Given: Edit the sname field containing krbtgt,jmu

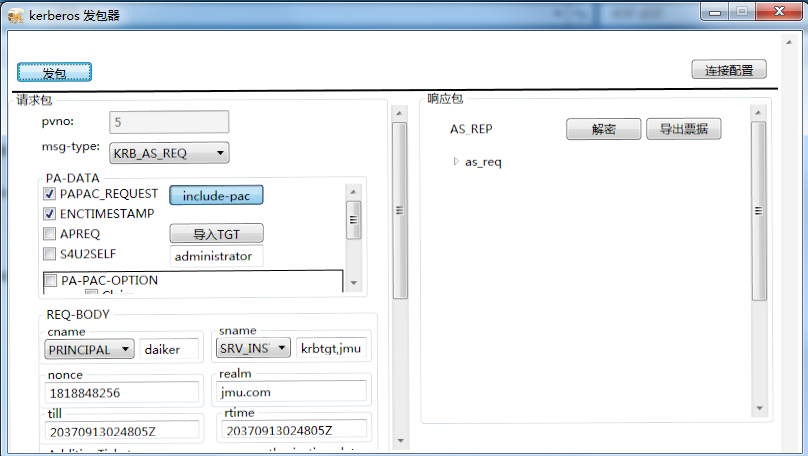Looking at the screenshot, I should (331, 348).
